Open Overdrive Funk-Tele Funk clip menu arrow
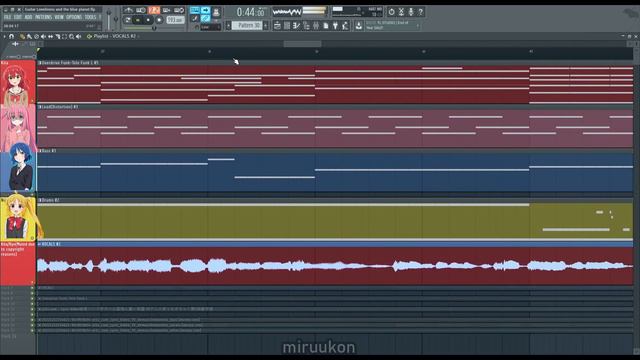Image resolution: width=640 pixels, height=360 pixels. [40, 63]
